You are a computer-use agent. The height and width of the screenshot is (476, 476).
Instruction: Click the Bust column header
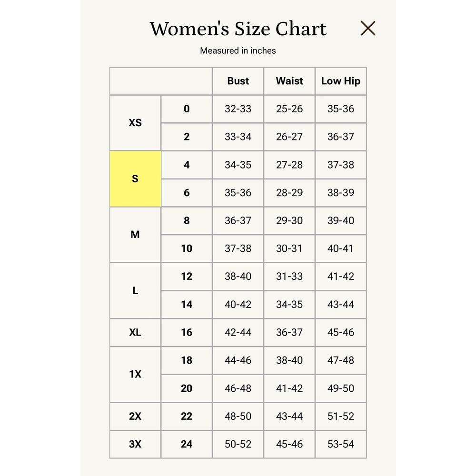[238, 81]
